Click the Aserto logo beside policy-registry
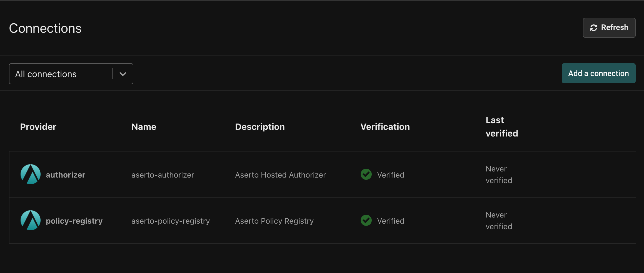Viewport: 644px width, 273px height. click(31, 220)
